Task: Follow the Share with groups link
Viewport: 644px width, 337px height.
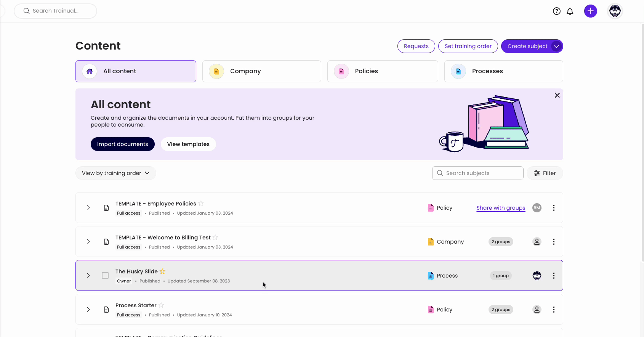Action: pos(501,208)
